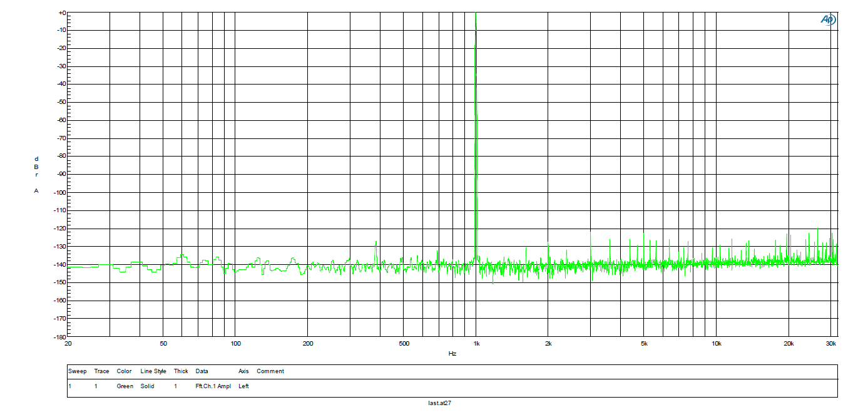This screenshot has height=417, width=868.
Task: Select the Trace value '1' in the legend row
Action: [x=96, y=386]
